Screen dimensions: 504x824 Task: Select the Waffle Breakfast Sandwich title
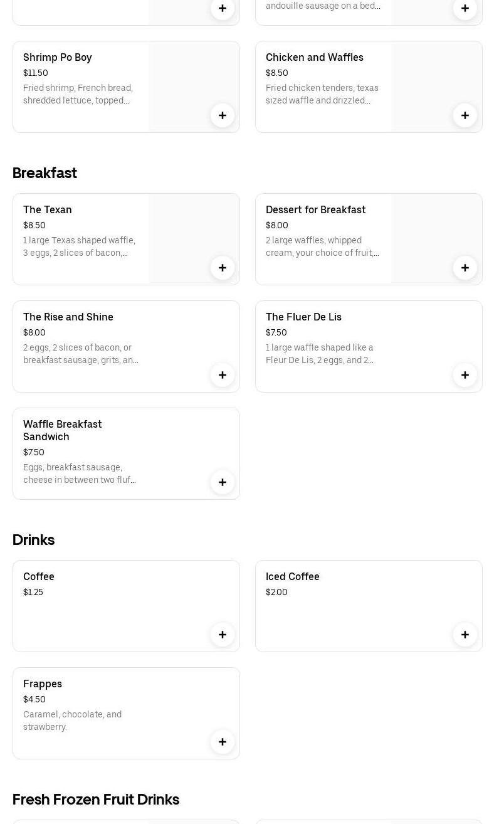62,430
